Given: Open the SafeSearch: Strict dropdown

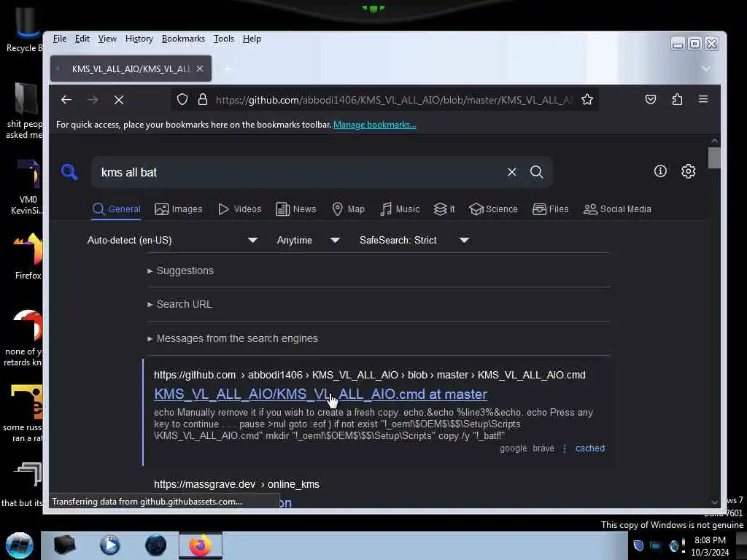Looking at the screenshot, I should [414, 240].
